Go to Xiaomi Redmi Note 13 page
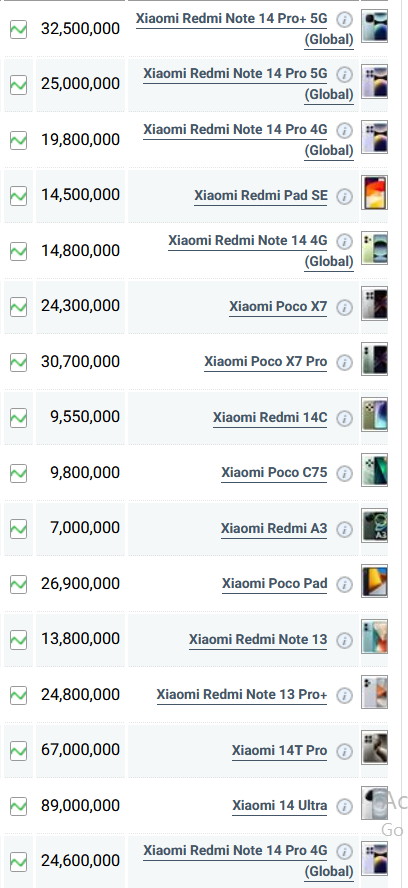The width and height of the screenshot is (408, 888). click(x=258, y=639)
